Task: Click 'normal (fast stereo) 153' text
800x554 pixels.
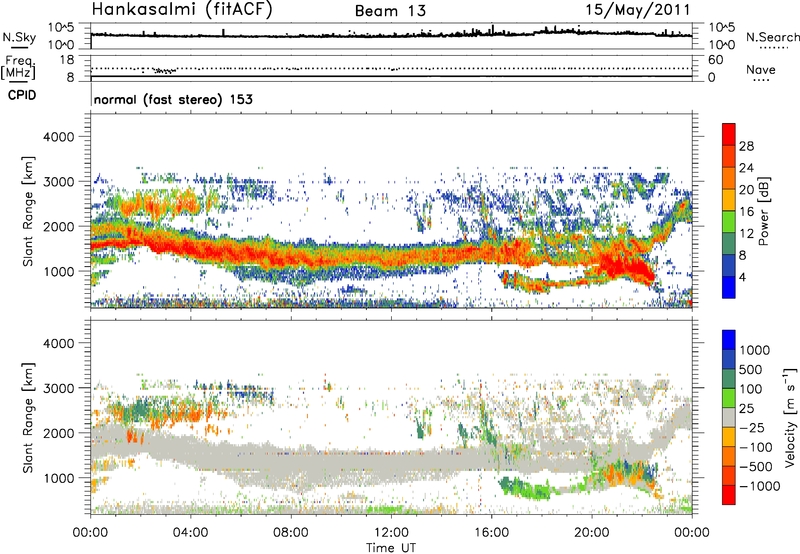Action: pos(173,99)
